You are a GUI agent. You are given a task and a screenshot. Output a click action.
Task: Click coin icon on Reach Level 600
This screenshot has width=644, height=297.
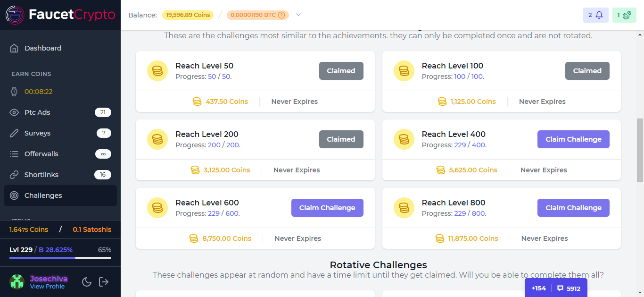click(x=157, y=208)
